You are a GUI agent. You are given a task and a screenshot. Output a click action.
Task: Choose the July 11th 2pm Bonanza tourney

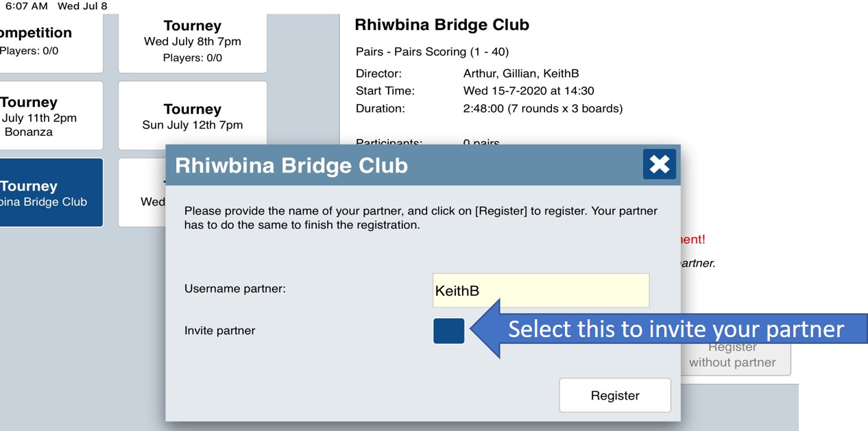(41, 116)
